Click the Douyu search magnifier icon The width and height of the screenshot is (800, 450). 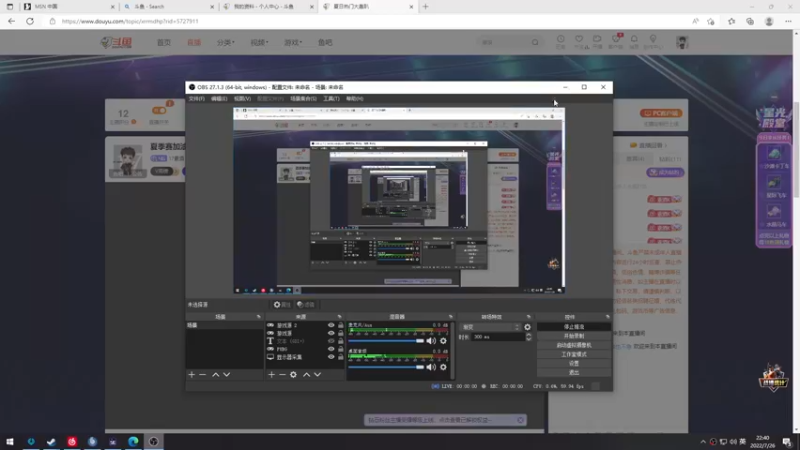coord(535,42)
